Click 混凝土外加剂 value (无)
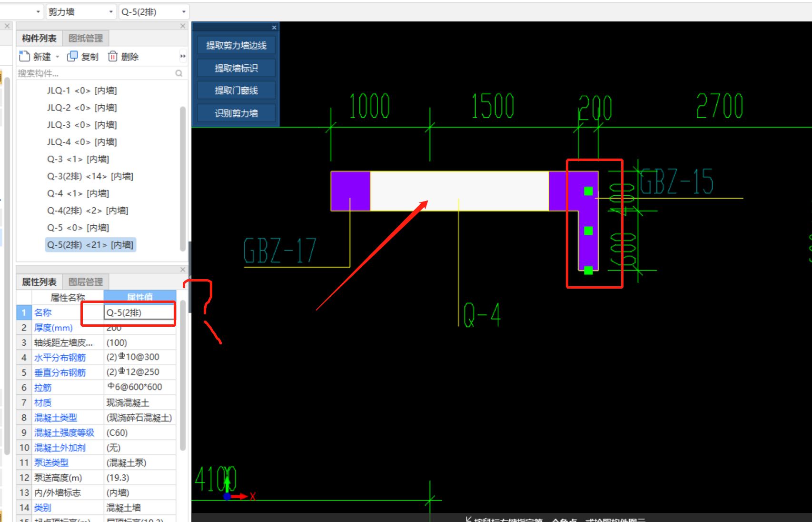Screen dimensions: 812x522 point(140,448)
